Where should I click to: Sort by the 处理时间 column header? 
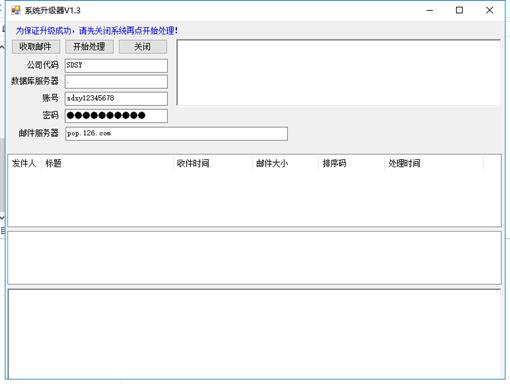click(434, 163)
